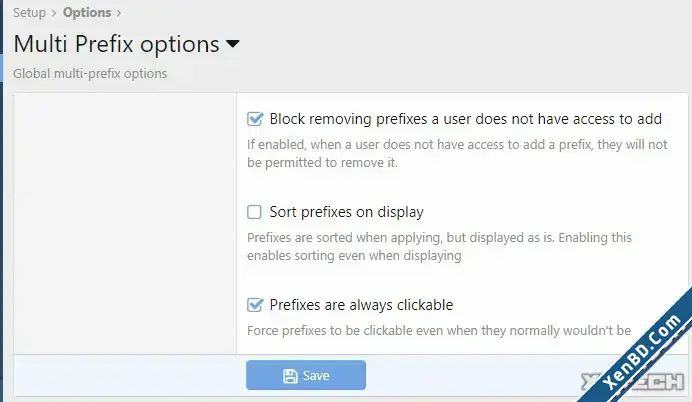This screenshot has height=402, width=692.
Task: Click the chevron after Options breadcrumb
Action: [118, 13]
